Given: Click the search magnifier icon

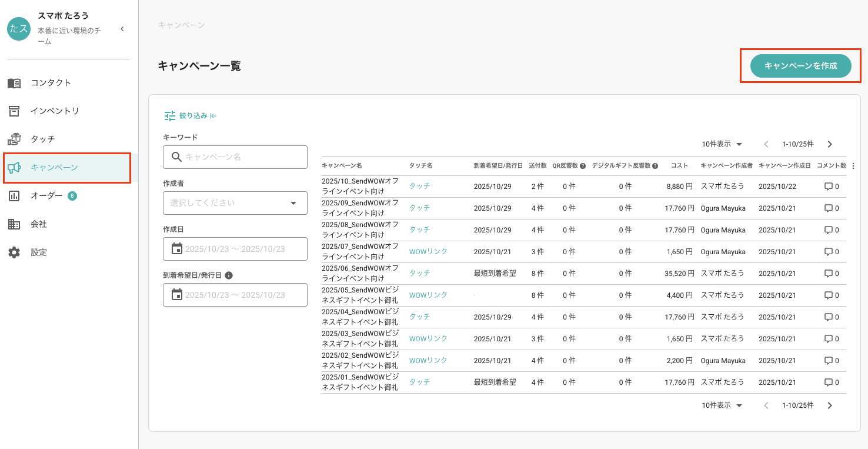Looking at the screenshot, I should tap(176, 157).
